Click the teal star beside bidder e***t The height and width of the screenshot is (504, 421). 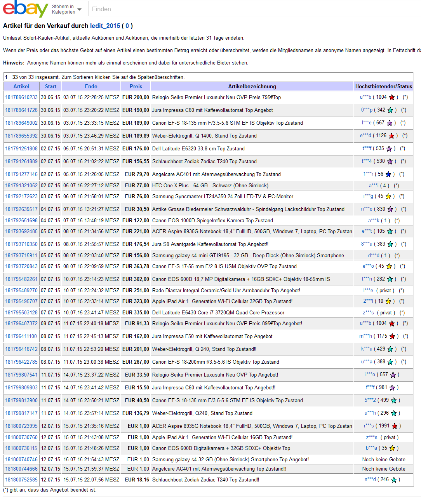click(390, 232)
